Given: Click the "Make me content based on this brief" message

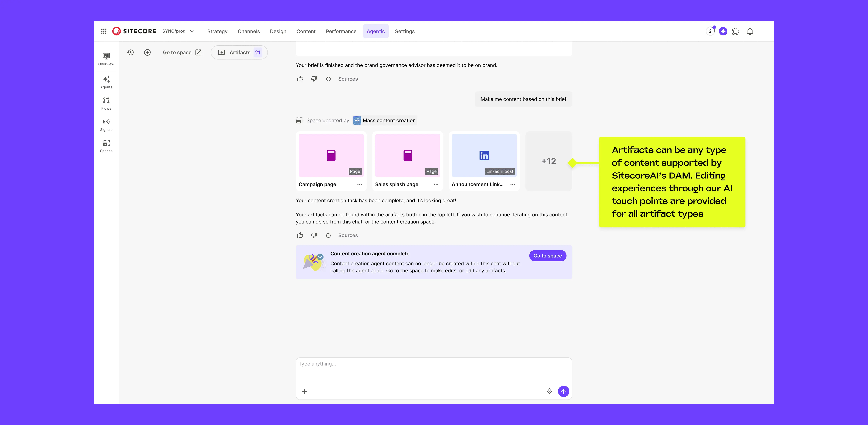Looking at the screenshot, I should (523, 99).
